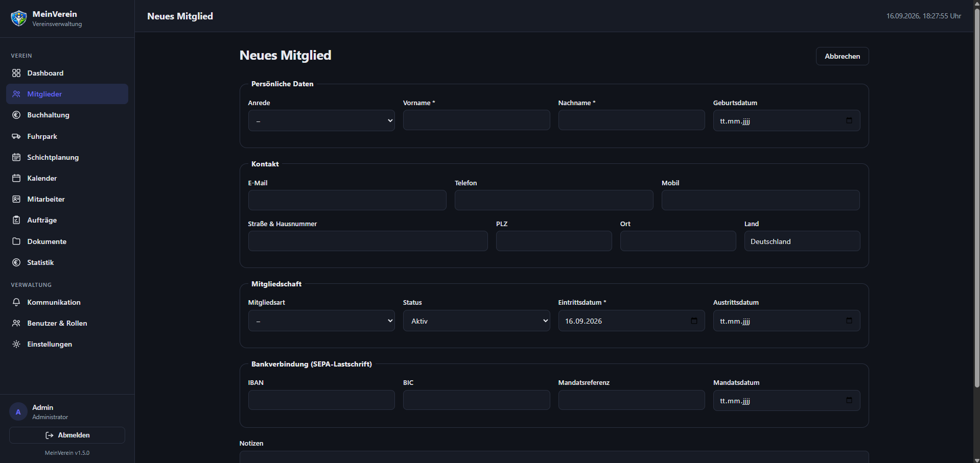Click the Aufträge clipboard icon

coord(16,220)
